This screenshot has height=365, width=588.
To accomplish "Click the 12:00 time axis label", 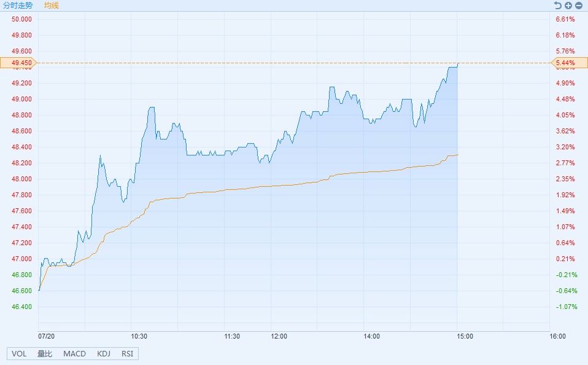I will (279, 336).
